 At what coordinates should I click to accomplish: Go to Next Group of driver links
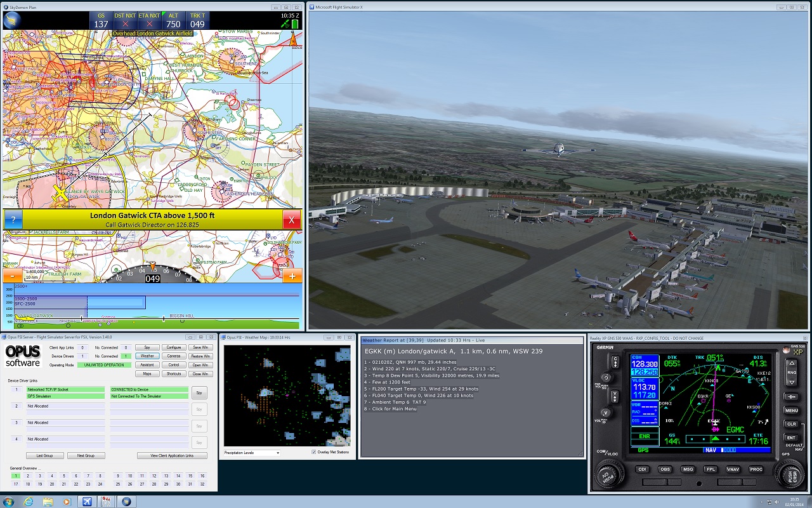[x=86, y=456]
